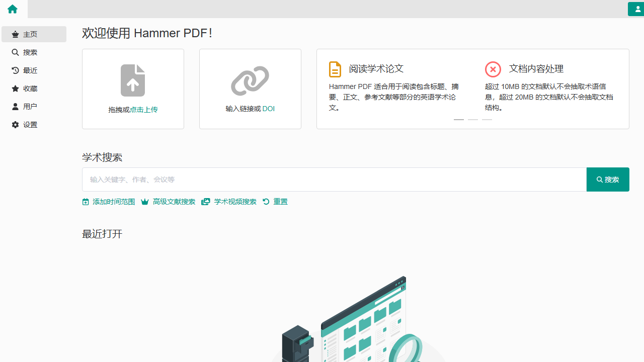644x362 pixels.
Task: Click the 搜索 search button
Action: point(608,179)
